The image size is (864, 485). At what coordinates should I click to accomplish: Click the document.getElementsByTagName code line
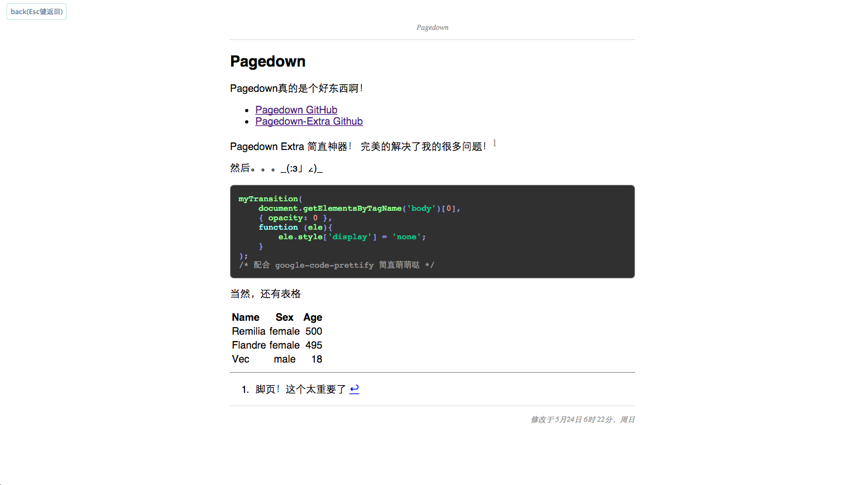click(359, 208)
